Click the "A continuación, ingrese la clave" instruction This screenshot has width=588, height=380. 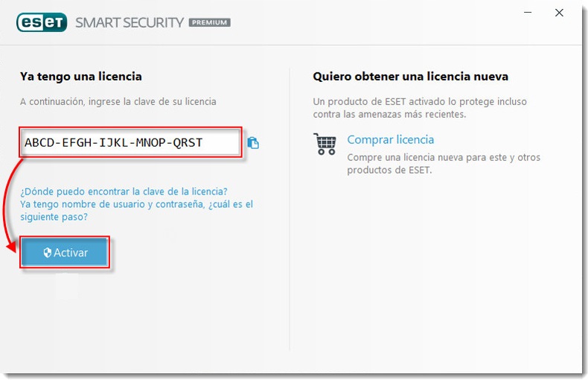(x=118, y=101)
